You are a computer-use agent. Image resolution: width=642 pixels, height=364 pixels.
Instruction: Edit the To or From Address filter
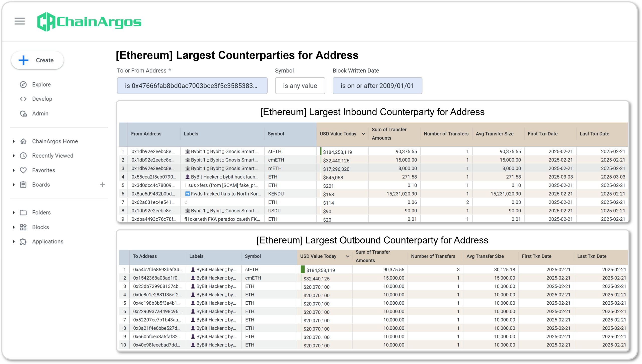tap(192, 86)
